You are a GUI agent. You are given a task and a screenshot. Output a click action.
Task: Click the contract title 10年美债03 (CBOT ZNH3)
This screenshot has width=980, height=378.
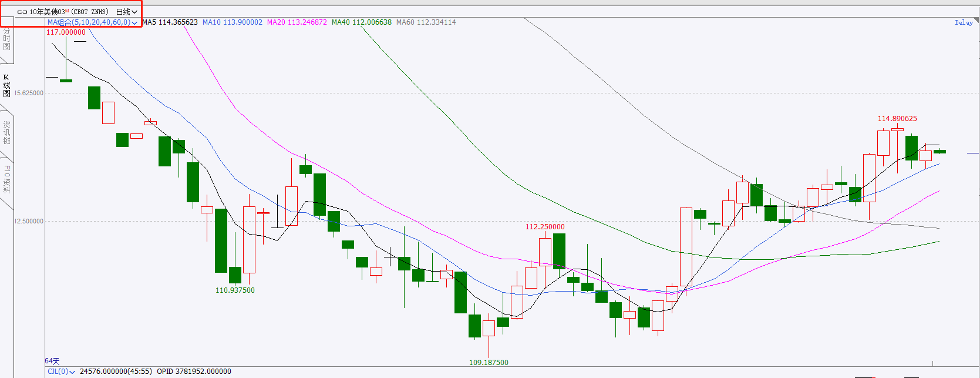[69, 12]
